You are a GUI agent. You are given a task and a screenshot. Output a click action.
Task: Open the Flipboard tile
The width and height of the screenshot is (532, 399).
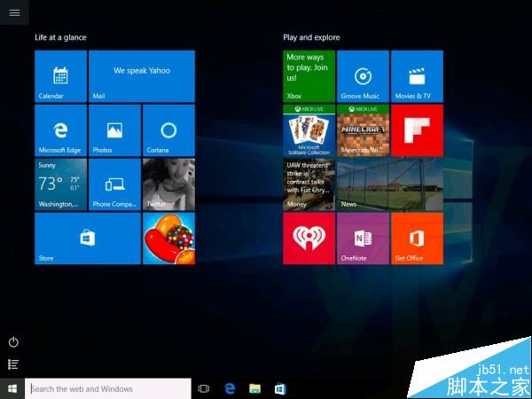click(x=417, y=130)
